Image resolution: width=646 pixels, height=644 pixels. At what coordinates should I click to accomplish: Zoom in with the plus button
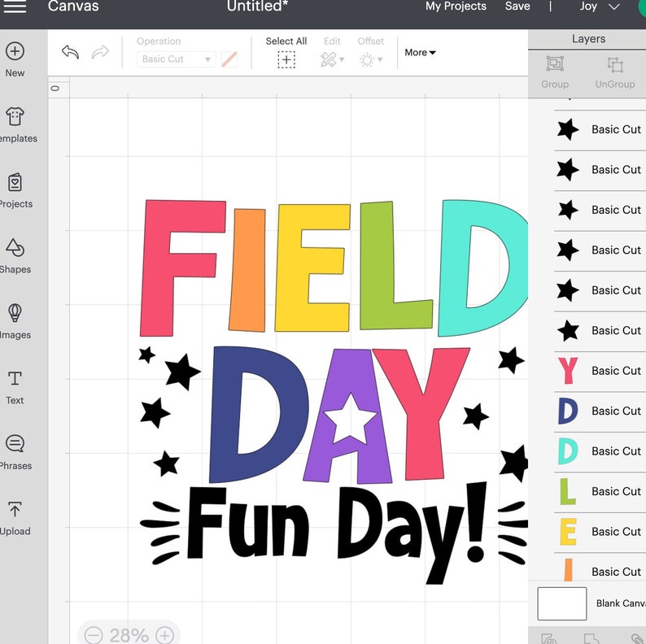tap(165, 635)
